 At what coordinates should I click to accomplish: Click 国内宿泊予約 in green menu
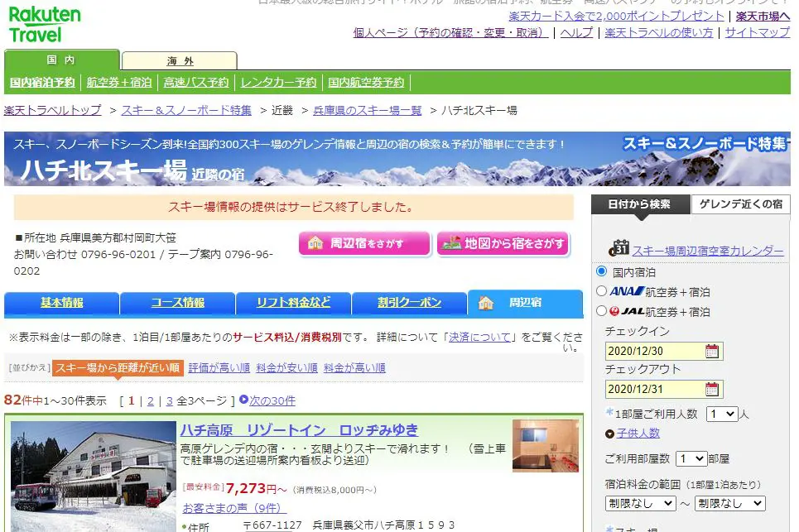[x=42, y=82]
